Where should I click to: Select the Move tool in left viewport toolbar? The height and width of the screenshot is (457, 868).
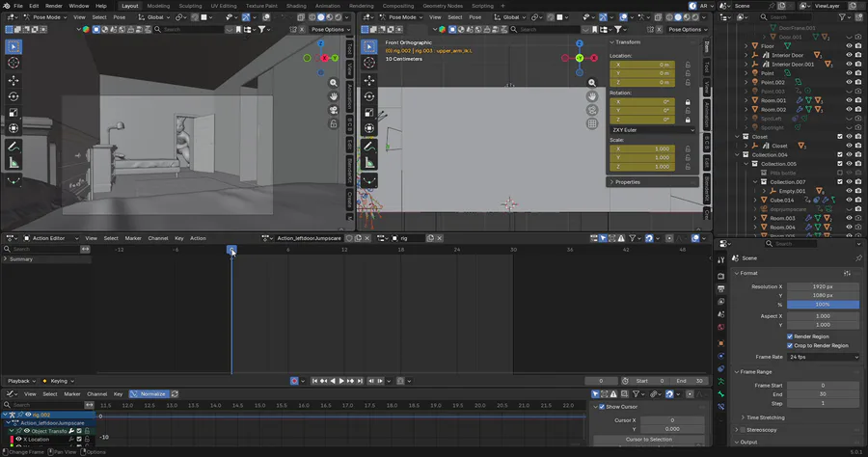coord(14,80)
